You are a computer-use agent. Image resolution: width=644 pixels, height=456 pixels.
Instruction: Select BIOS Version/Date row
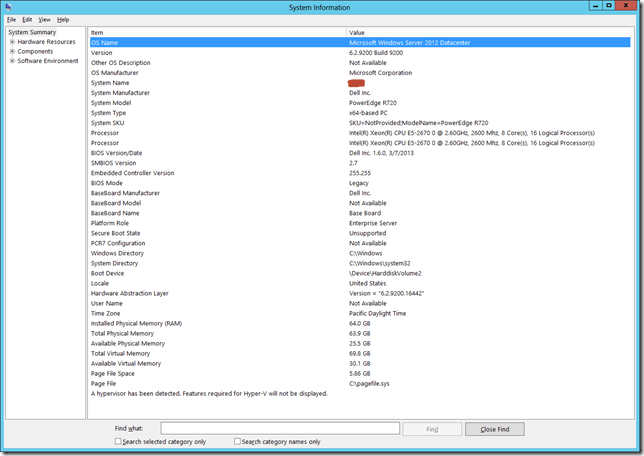360,153
